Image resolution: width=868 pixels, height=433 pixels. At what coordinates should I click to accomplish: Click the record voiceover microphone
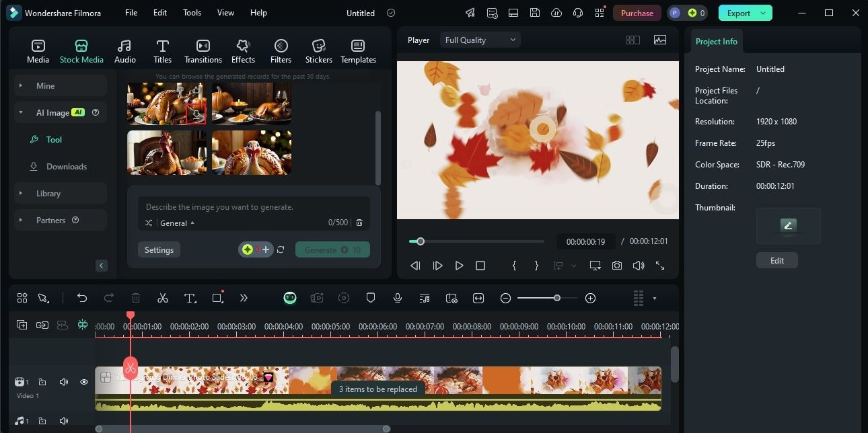(398, 298)
